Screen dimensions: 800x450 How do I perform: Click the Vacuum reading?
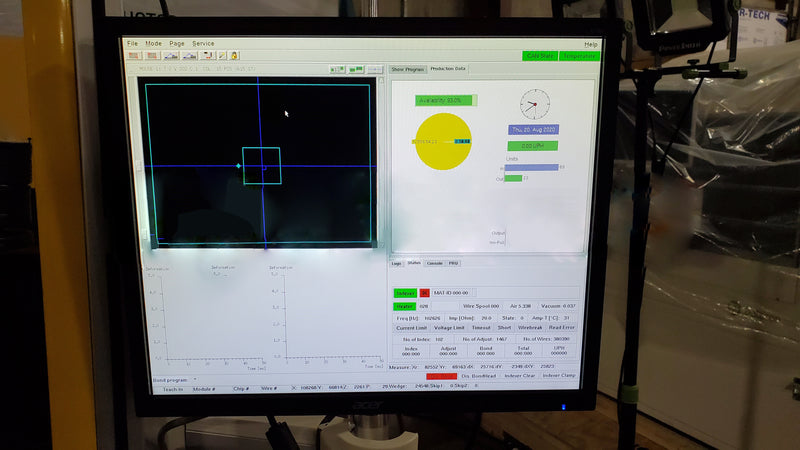(x=558, y=306)
